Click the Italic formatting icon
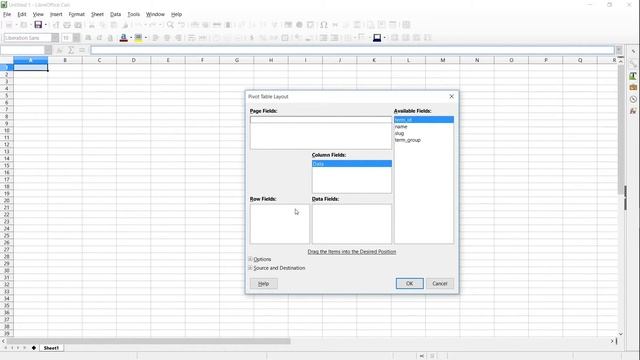Image resolution: width=640 pixels, height=360 pixels. [99, 38]
